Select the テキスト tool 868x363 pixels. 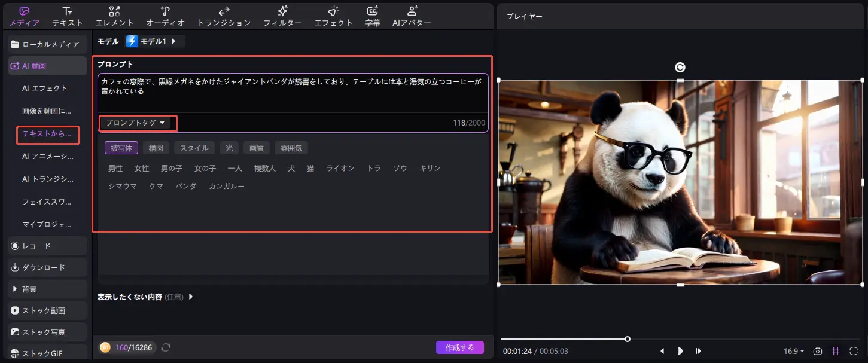[x=66, y=16]
